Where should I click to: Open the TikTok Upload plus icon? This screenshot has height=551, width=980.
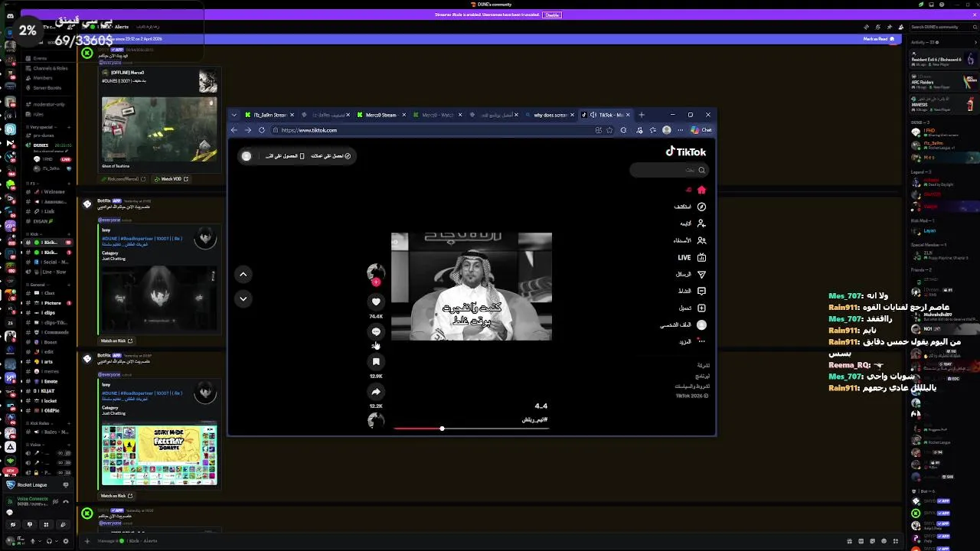[x=701, y=308]
